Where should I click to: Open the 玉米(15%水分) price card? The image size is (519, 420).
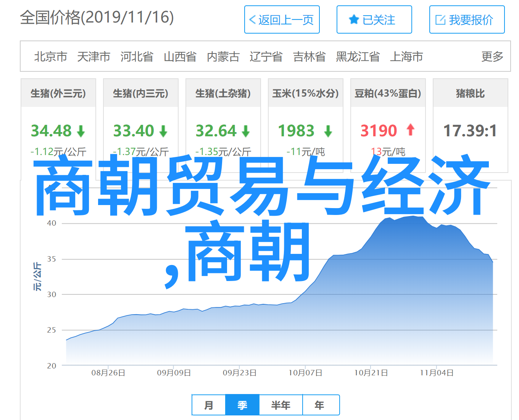point(306,125)
